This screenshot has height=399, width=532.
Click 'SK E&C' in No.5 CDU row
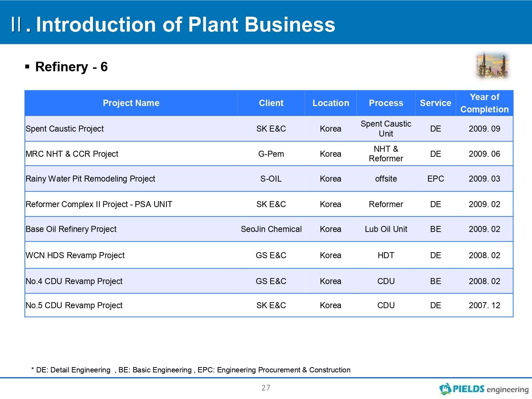271,305
